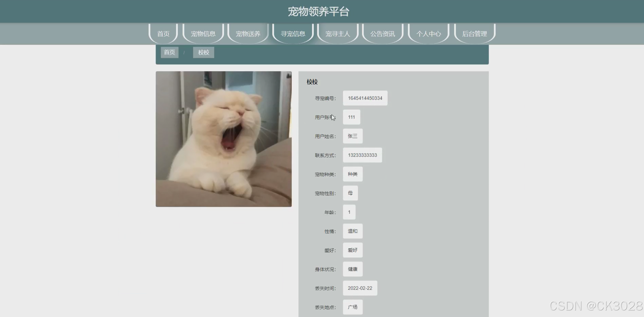Screen dimensions: 644x317
Task: Click the 丢失时间 date 2022-02-22
Action: pos(360,288)
